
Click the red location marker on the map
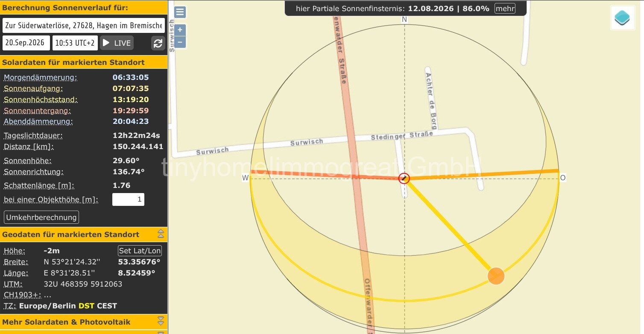pos(404,179)
